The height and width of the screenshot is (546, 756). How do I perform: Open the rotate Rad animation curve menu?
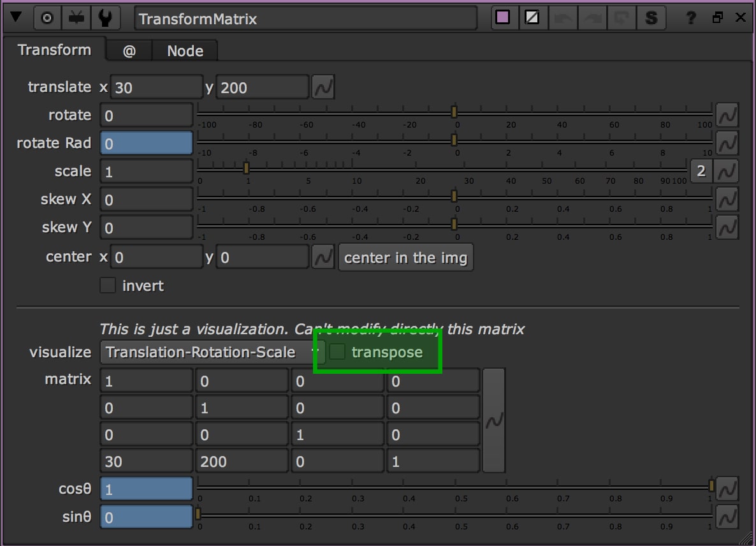coord(727,144)
